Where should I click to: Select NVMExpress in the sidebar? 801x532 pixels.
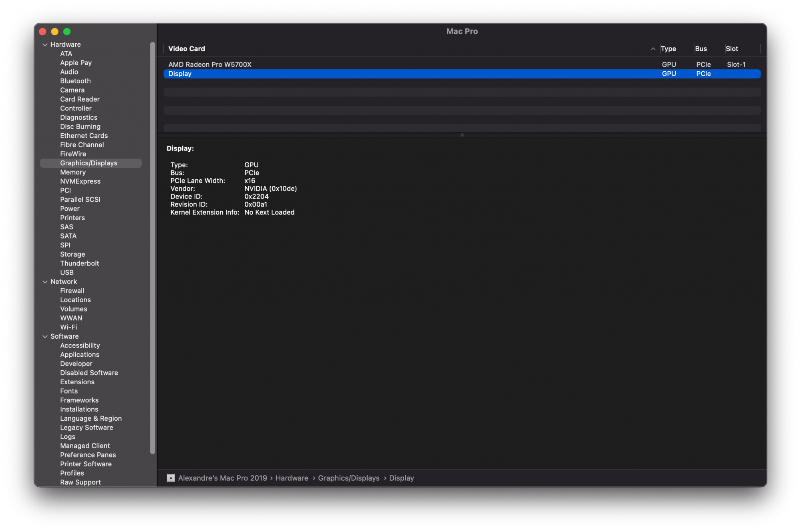(80, 181)
